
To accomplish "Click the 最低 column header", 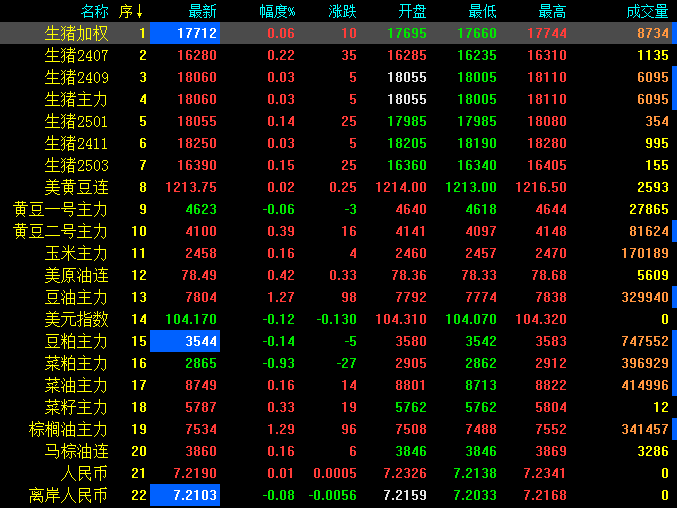I will (x=482, y=11).
